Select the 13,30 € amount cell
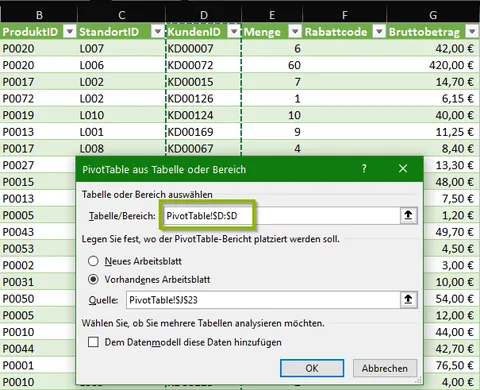 452,165
